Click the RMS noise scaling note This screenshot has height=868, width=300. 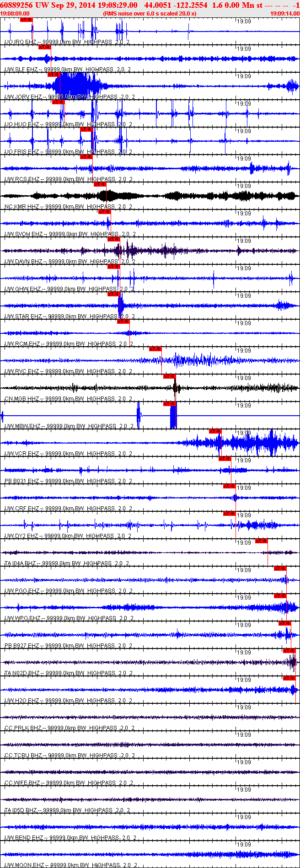[150, 14]
